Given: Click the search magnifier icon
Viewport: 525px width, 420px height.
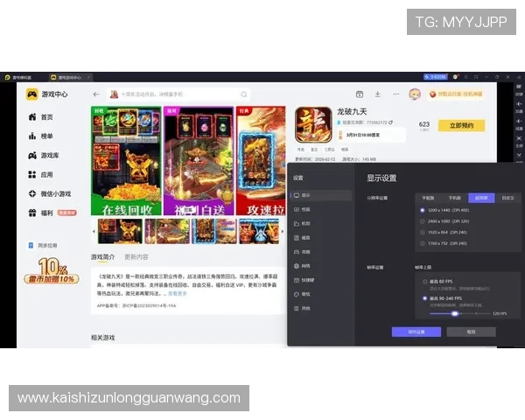Looking at the screenshot, I should pos(244,94).
